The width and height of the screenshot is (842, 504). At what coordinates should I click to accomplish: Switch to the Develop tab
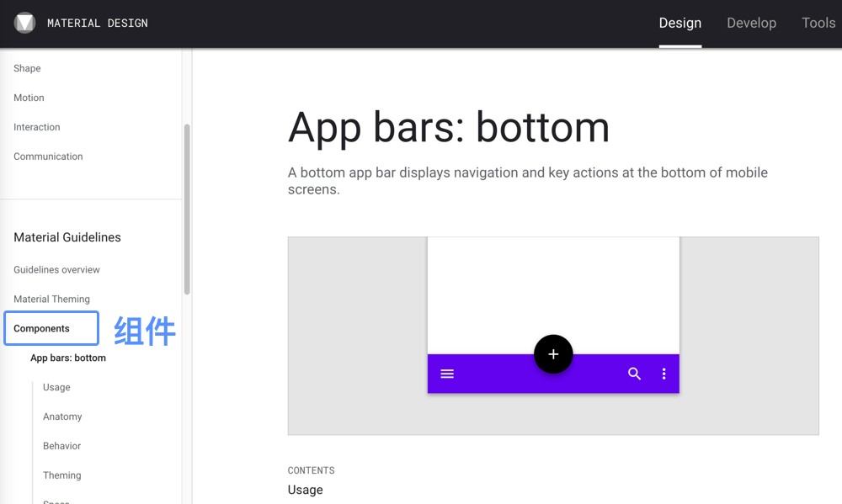coord(751,23)
